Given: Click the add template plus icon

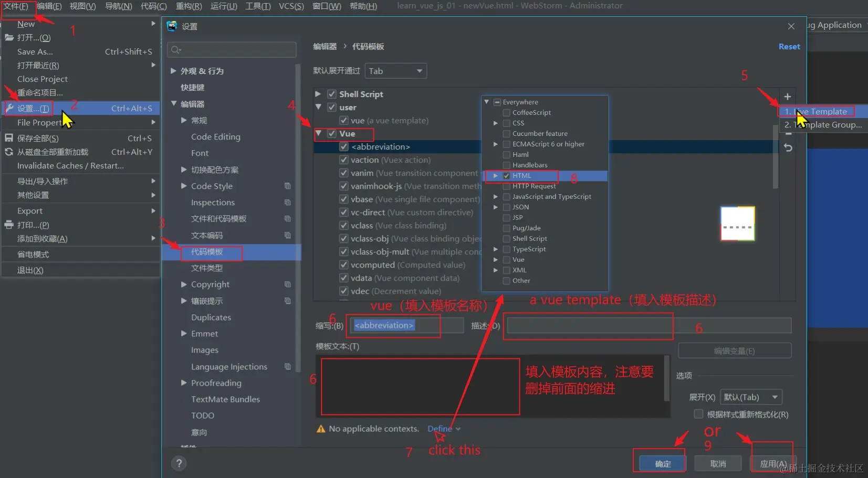Looking at the screenshot, I should click(x=787, y=97).
